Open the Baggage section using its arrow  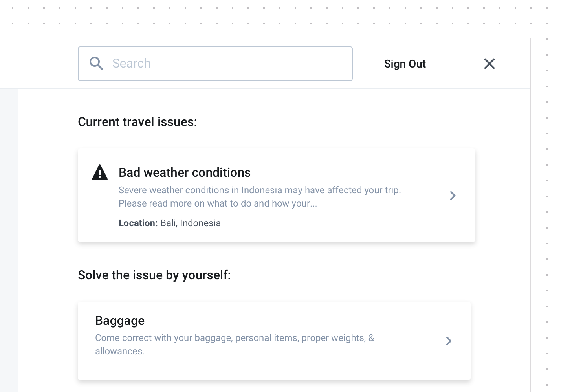pos(448,341)
